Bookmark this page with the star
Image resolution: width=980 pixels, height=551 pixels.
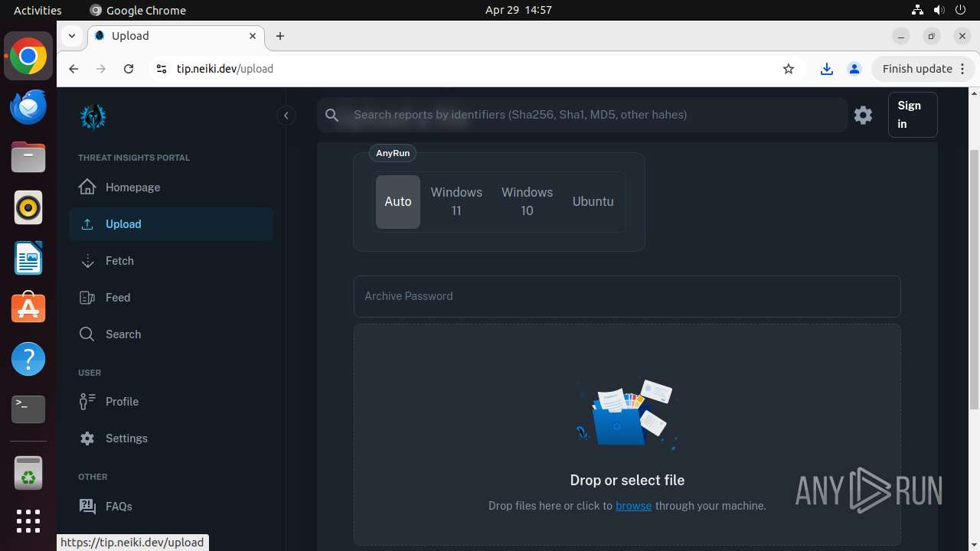[789, 69]
